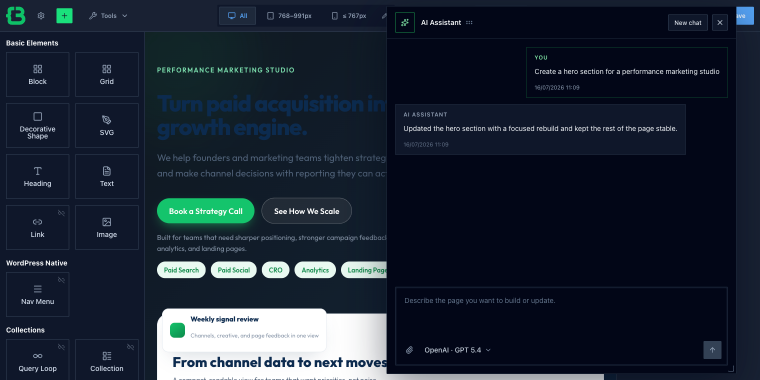Add a Query Loop element
This screenshot has height=380, width=760.
coord(37,361)
